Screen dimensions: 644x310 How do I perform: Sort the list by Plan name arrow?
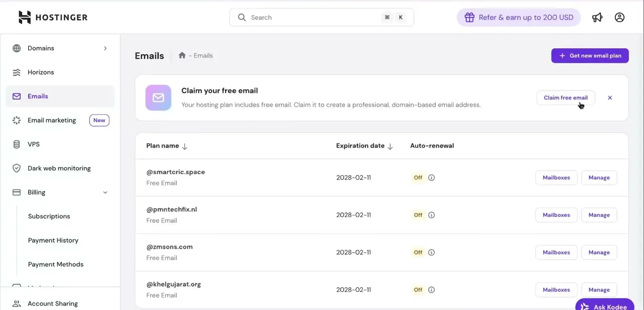point(185,146)
